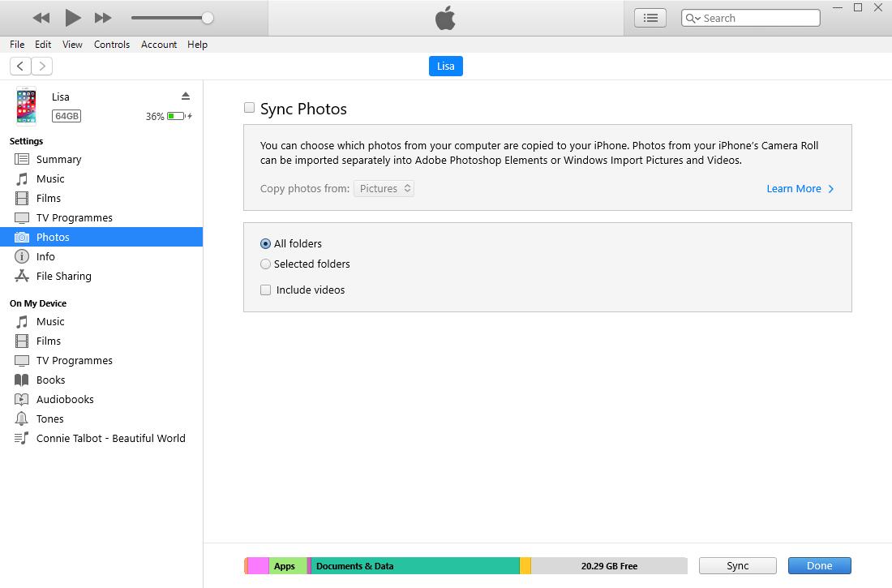Viewport: 892px width, 588px height.
Task: Click the iPhone device thumbnail
Action: pos(26,106)
